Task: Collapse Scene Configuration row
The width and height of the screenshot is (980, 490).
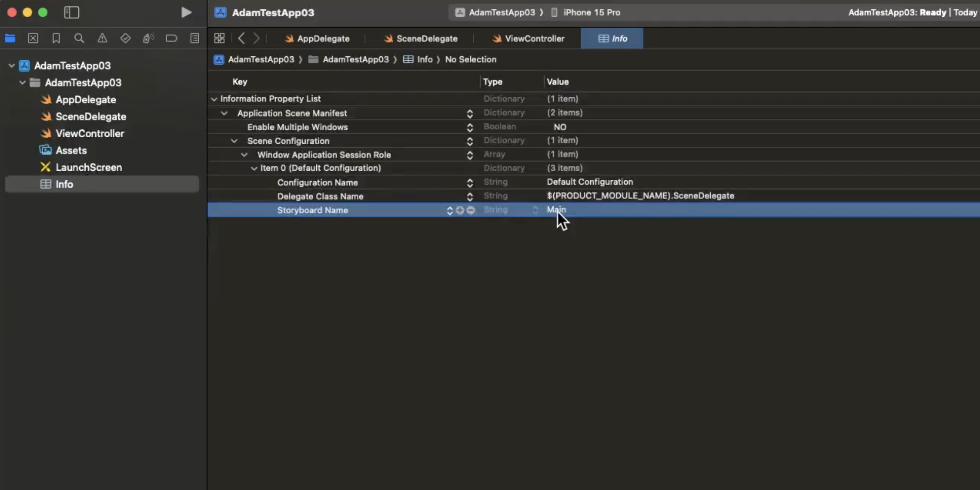Action: click(234, 141)
